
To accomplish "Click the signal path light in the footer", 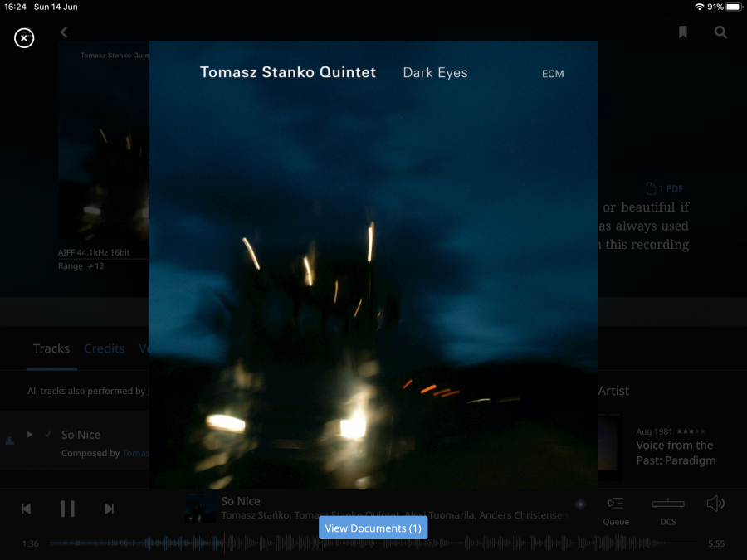I will point(580,504).
